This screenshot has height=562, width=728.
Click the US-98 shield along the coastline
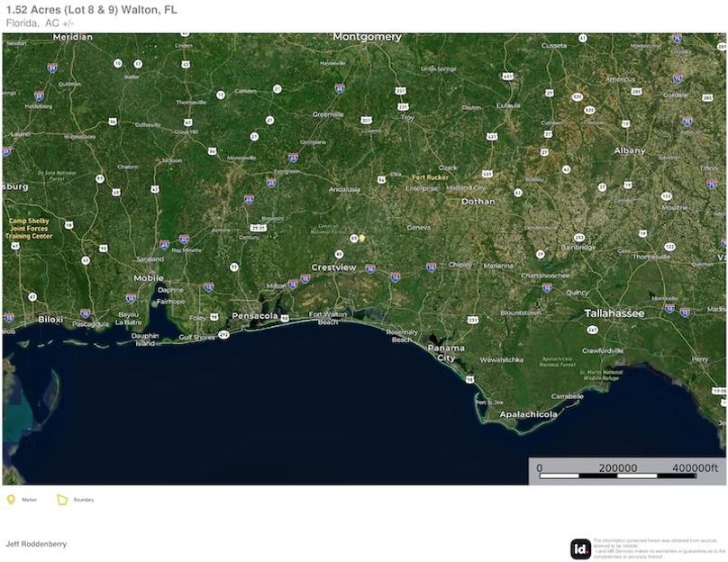coord(285,317)
